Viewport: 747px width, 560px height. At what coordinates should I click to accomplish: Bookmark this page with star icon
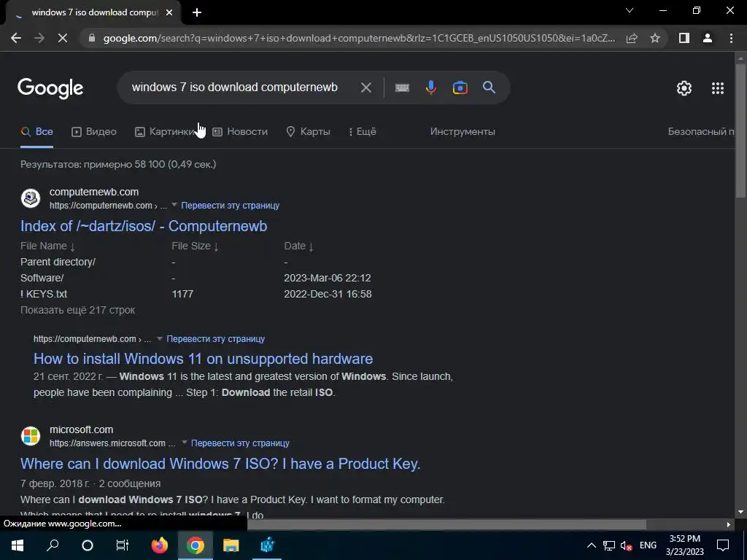pyautogui.click(x=655, y=38)
